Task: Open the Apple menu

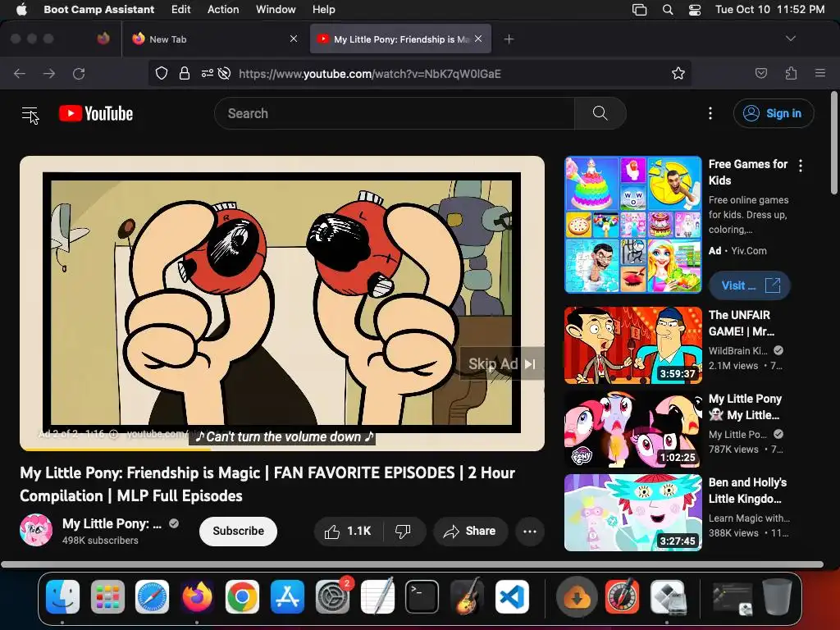Action: pos(21,9)
